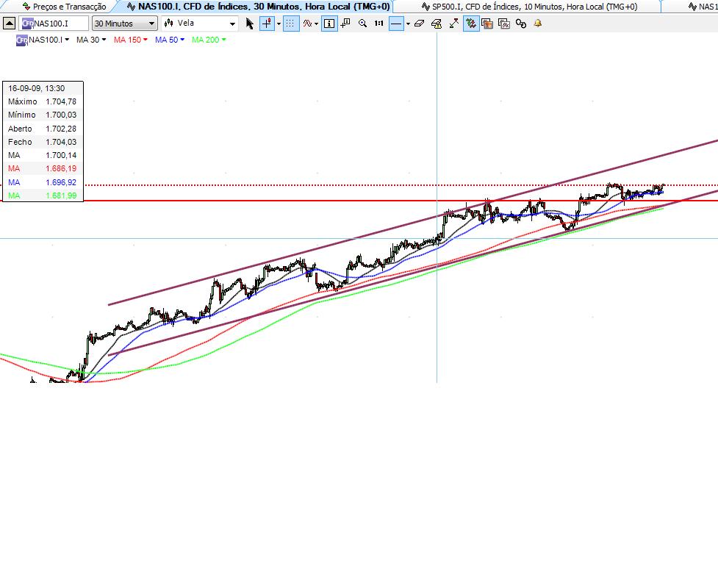This screenshot has height=588, width=718.
Task: Toggle the data info box
Action: point(329,24)
